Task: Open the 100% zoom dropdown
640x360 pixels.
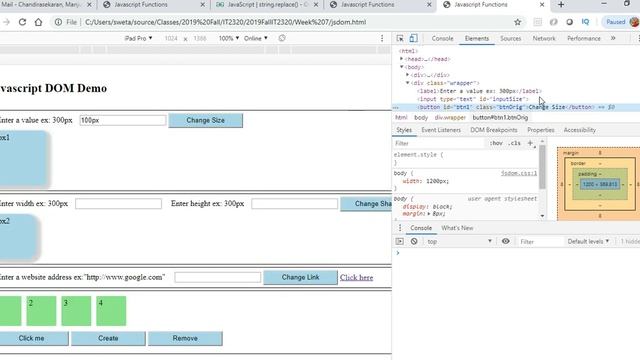Action: pyautogui.click(x=229, y=38)
